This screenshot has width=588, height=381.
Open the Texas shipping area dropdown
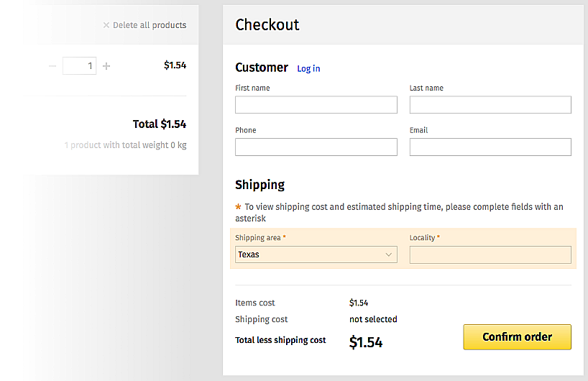coord(316,254)
